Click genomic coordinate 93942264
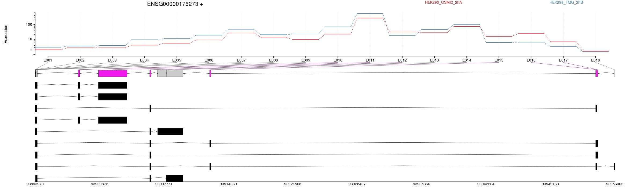The image size is (644, 188). coord(486,184)
